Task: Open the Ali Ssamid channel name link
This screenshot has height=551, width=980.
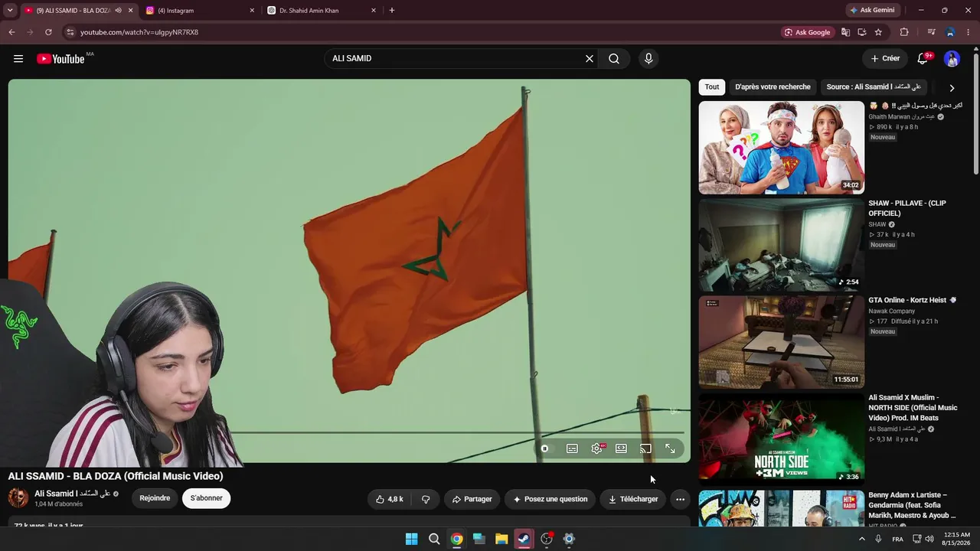Action: 73,494
